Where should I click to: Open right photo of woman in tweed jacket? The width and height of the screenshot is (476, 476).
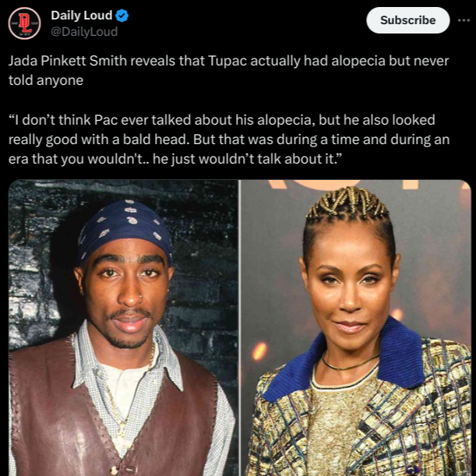pos(356,328)
